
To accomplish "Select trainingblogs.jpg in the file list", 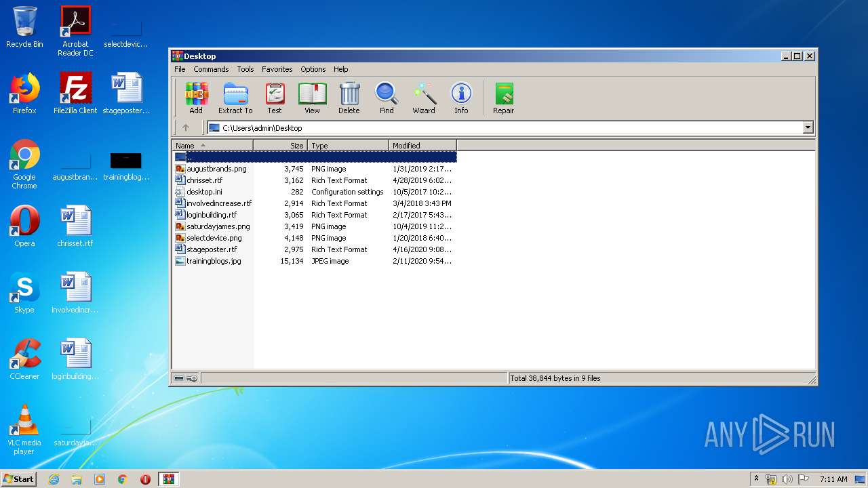I will [x=214, y=261].
